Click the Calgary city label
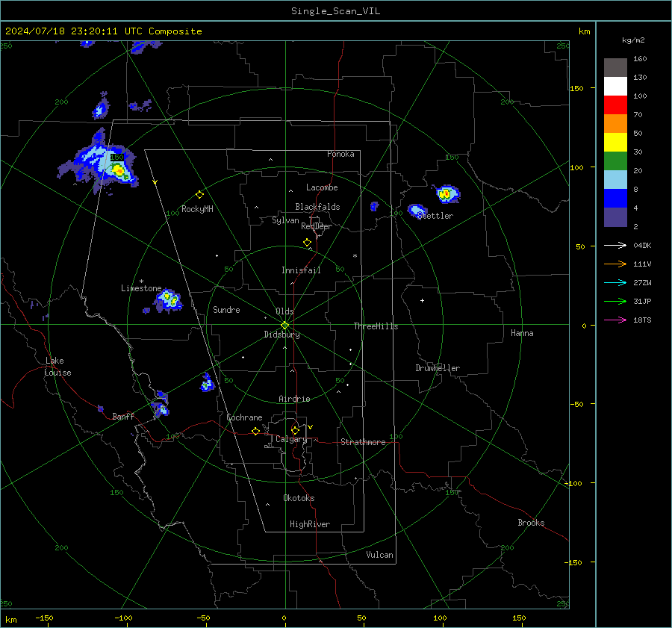 click(291, 439)
